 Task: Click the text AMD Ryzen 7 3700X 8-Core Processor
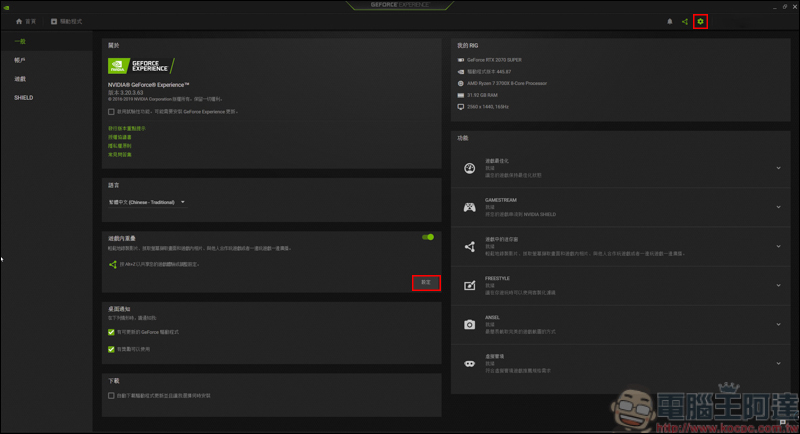click(x=507, y=84)
